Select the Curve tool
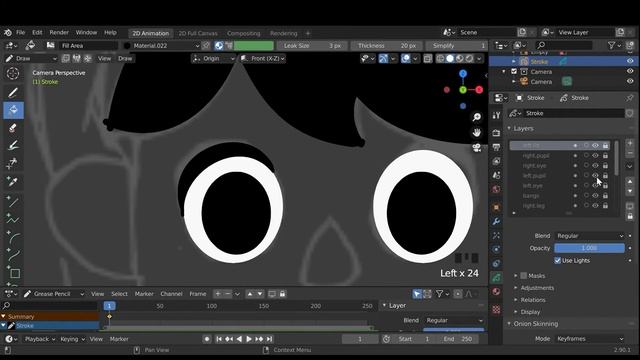Image resolution: width=640 pixels, height=360 pixels. tap(13, 256)
